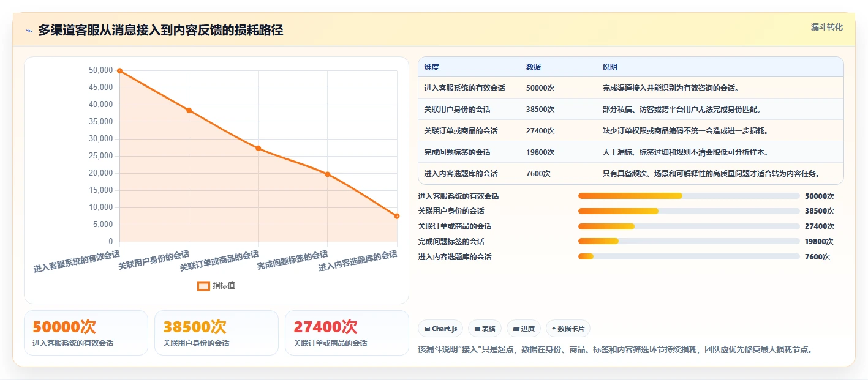Image resolution: width=868 pixels, height=380 pixels.
Task: Click the progress bar for 关联用户身份的会话
Action: (x=689, y=211)
